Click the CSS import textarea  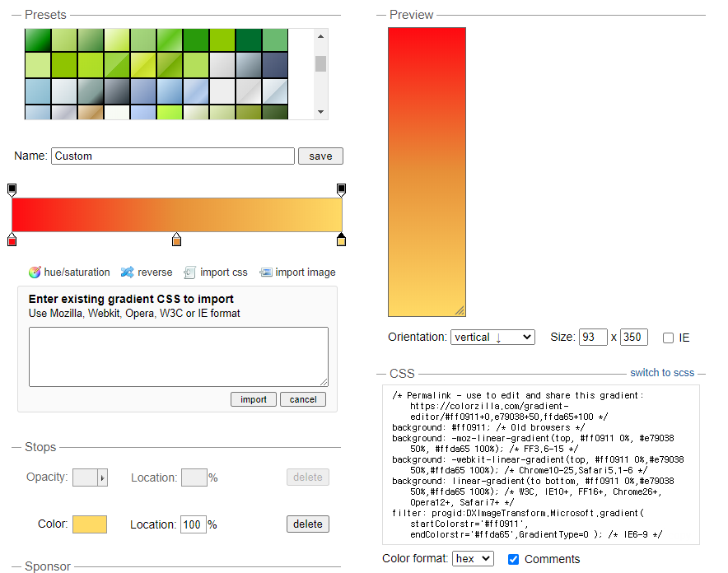tap(179, 356)
